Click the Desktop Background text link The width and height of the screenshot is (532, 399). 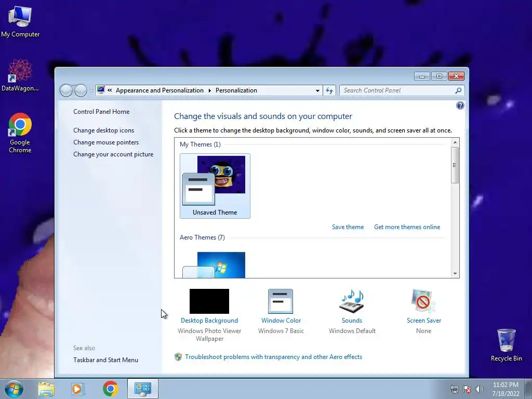pos(209,320)
